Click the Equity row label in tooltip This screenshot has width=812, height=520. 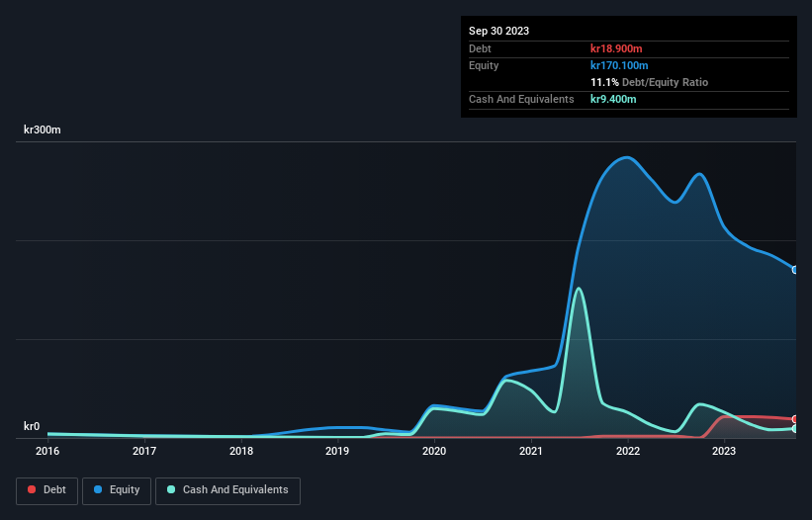click(484, 65)
